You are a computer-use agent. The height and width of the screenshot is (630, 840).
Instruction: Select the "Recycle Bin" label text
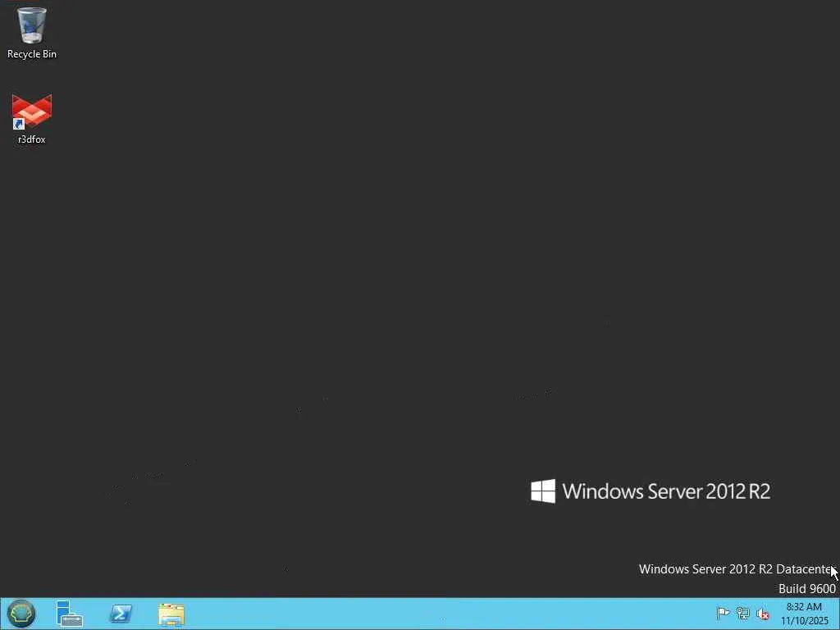click(x=32, y=54)
